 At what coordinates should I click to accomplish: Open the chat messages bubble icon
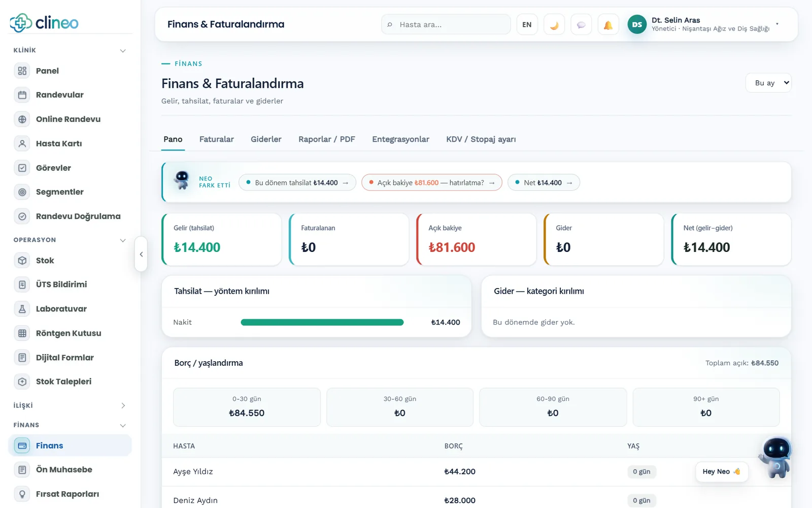click(x=581, y=24)
